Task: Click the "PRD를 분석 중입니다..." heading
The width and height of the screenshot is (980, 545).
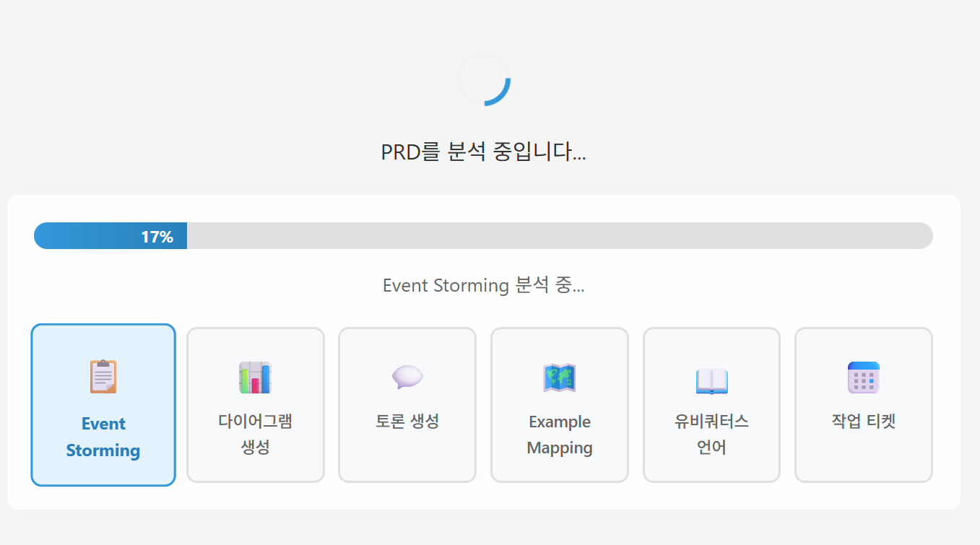Action: 483,152
